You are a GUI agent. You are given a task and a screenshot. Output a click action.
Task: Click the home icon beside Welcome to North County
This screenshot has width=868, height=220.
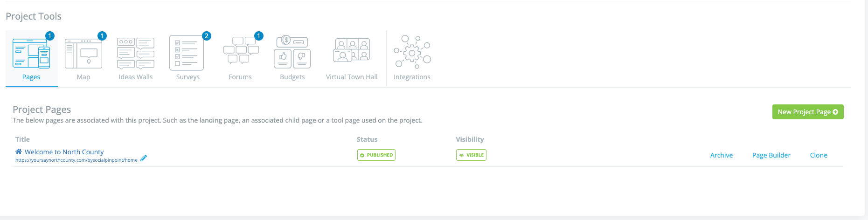click(x=19, y=151)
